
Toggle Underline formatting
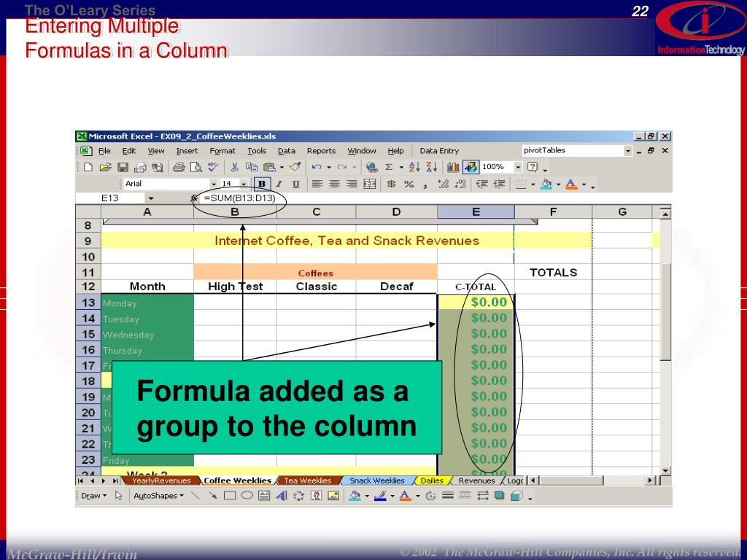tap(296, 184)
